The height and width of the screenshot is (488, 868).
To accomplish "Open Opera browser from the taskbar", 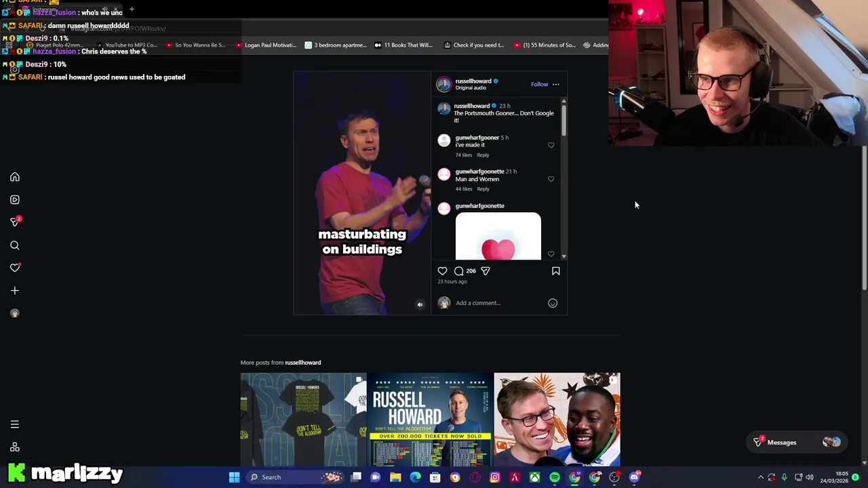I will coord(475,477).
